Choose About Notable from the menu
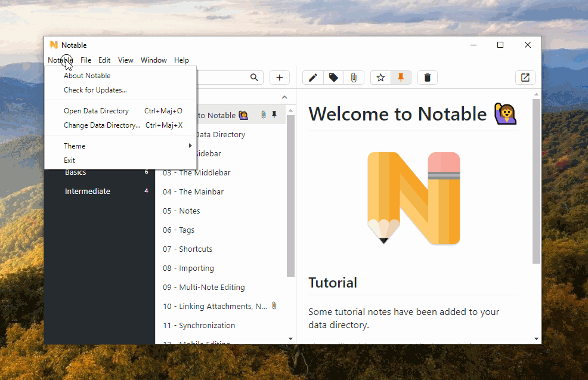This screenshot has width=588, height=380. (x=120, y=76)
